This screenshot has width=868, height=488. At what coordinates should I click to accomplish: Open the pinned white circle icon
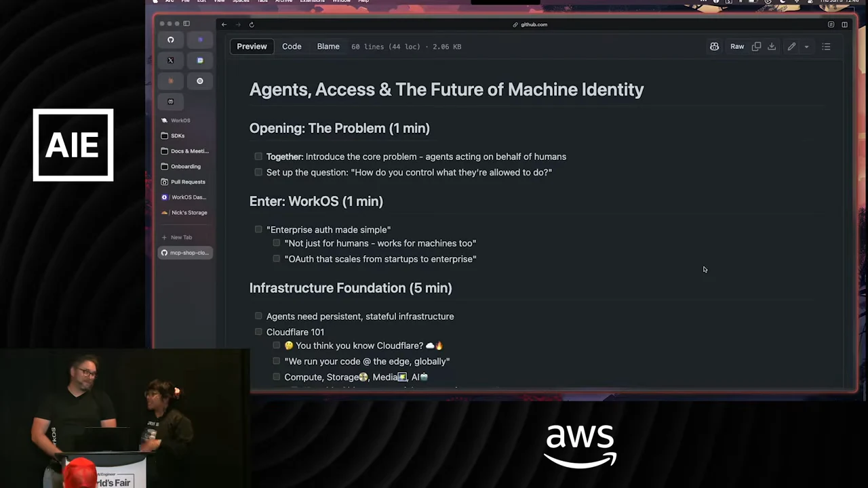[x=200, y=81]
